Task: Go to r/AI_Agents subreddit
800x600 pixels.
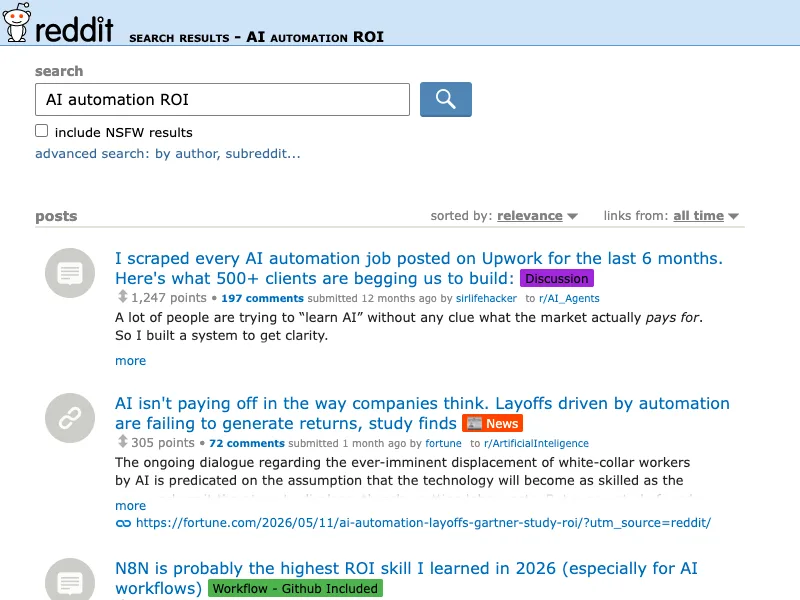Action: 569,298
